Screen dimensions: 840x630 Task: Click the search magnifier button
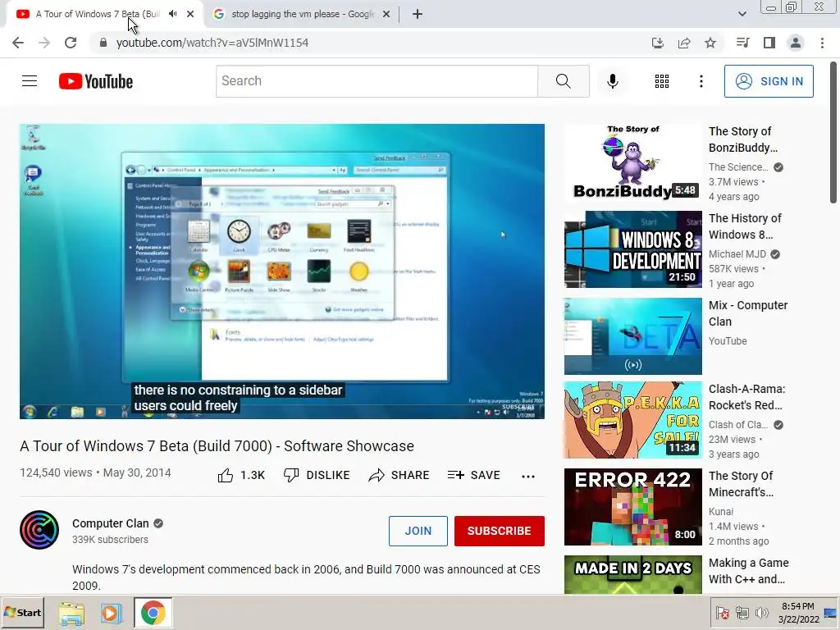coord(563,81)
